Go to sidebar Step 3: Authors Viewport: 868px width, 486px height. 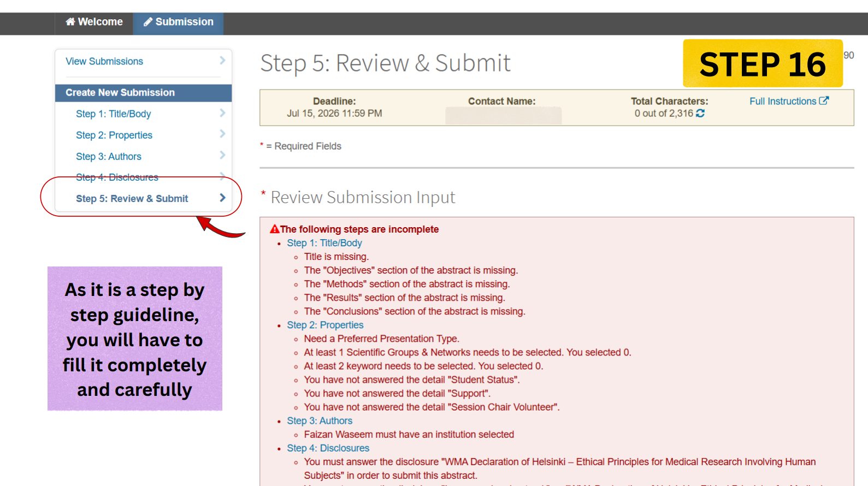pyautogui.click(x=109, y=156)
